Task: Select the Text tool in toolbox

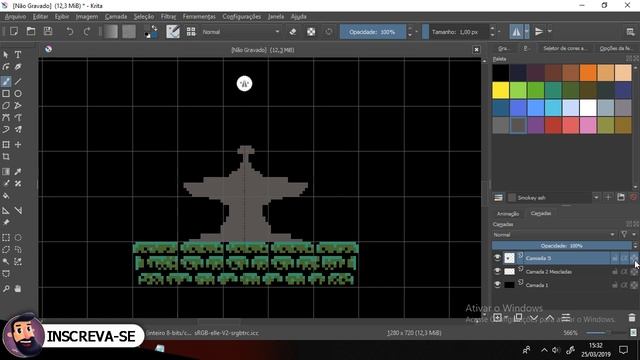Action: click(x=18, y=54)
